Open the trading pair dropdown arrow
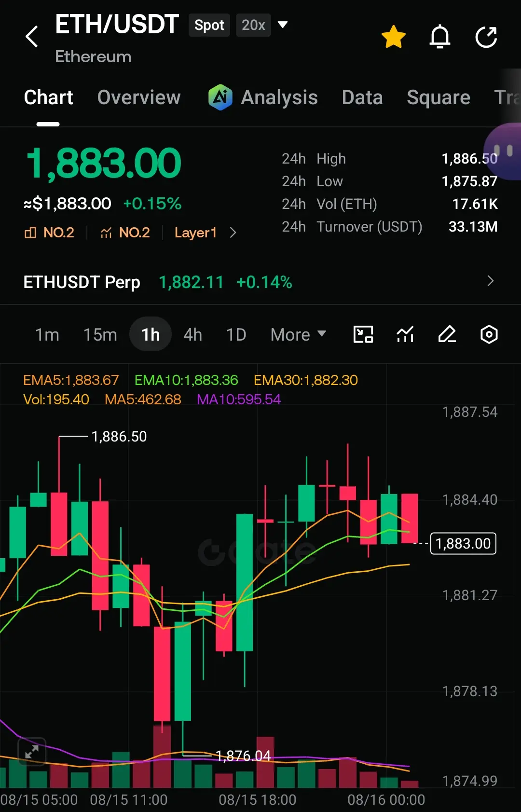This screenshot has width=521, height=812. (283, 25)
